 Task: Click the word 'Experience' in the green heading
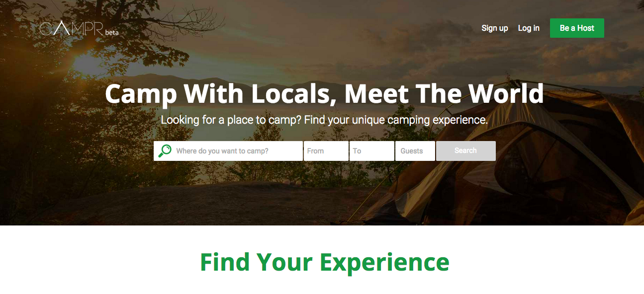384,262
